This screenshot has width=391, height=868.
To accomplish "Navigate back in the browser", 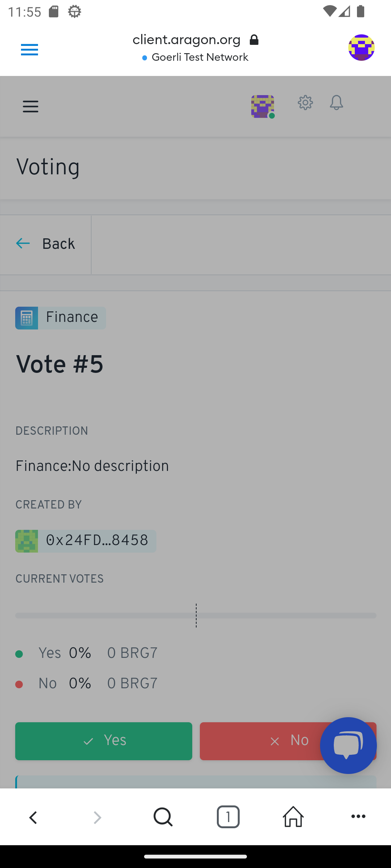I will click(x=33, y=817).
